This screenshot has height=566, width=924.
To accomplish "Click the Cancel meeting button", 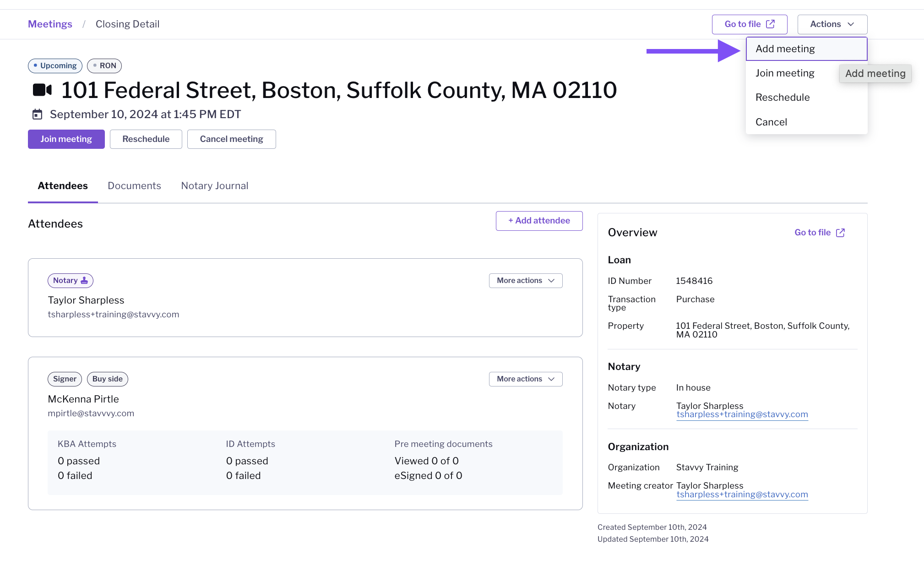I will click(231, 139).
